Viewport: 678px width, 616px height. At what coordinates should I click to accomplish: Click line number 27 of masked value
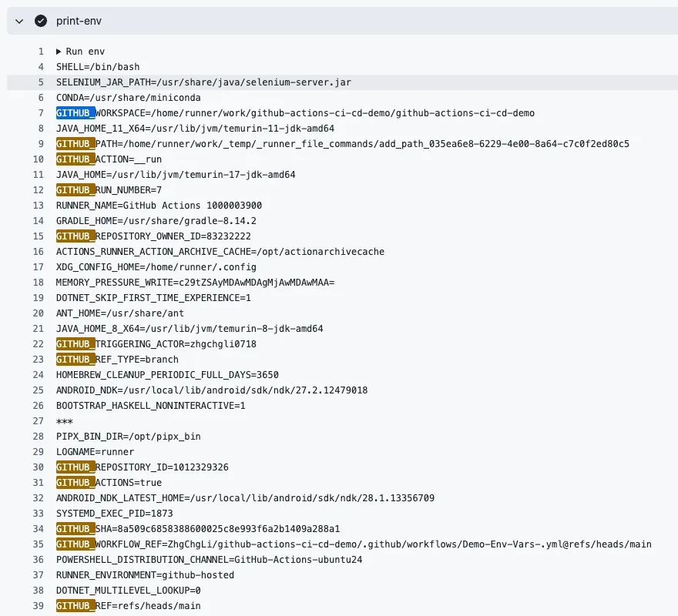point(39,421)
